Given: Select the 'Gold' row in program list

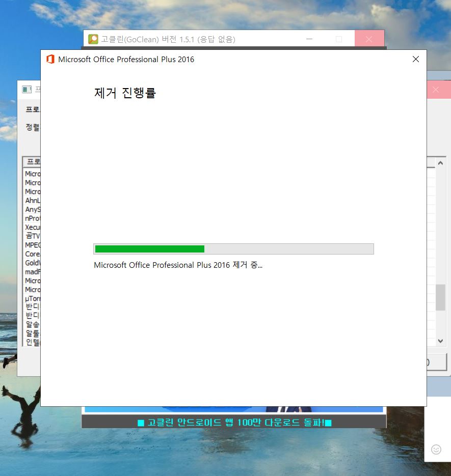Looking at the screenshot, I should coord(33,263).
